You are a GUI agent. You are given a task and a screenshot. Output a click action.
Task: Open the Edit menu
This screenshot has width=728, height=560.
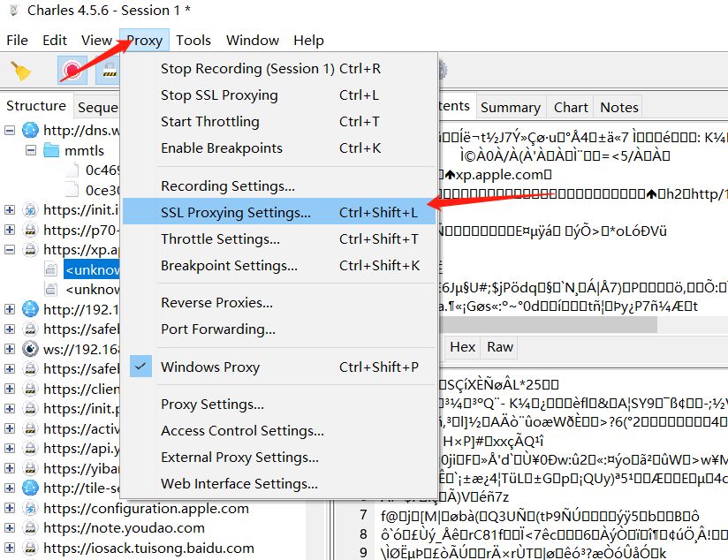click(55, 41)
